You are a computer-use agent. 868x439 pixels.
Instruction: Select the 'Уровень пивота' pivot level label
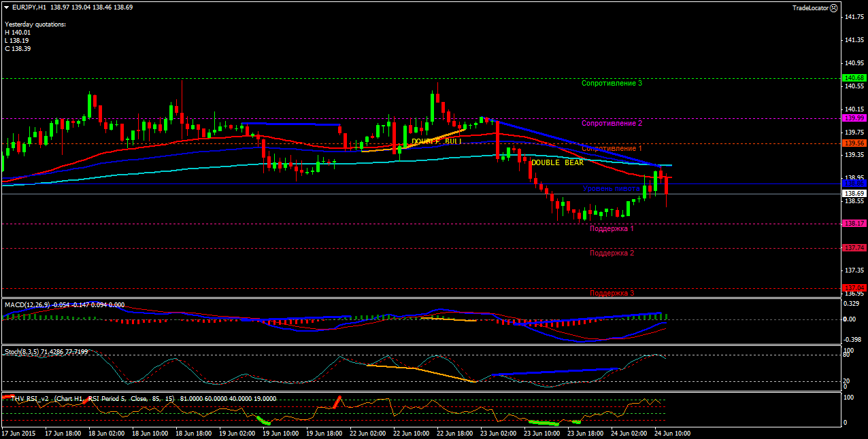(612, 188)
